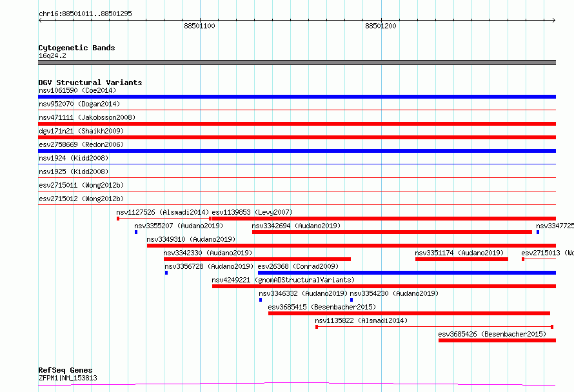Open nsv3351174 (Audano2019) label
The width and height of the screenshot is (574, 392).
(459, 253)
